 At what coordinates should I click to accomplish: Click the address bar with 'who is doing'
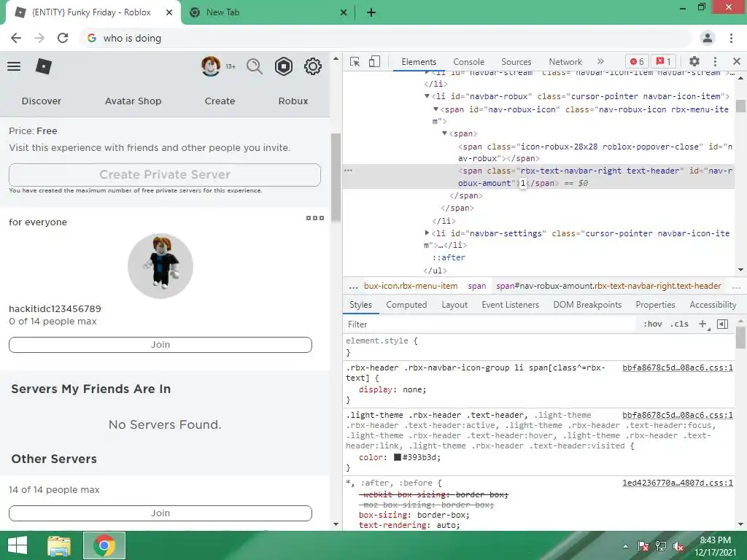tap(386, 38)
